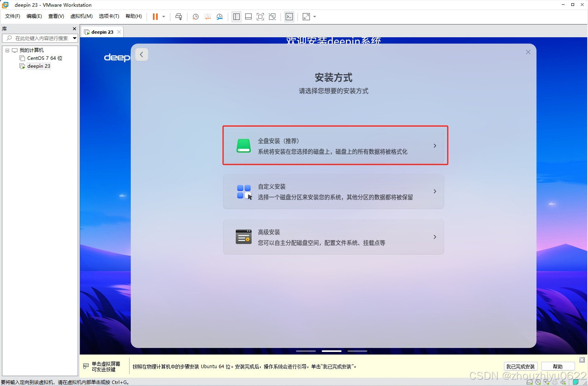Click the VMware Workstation title bar logo
The width and height of the screenshot is (588, 386).
tap(5, 5)
